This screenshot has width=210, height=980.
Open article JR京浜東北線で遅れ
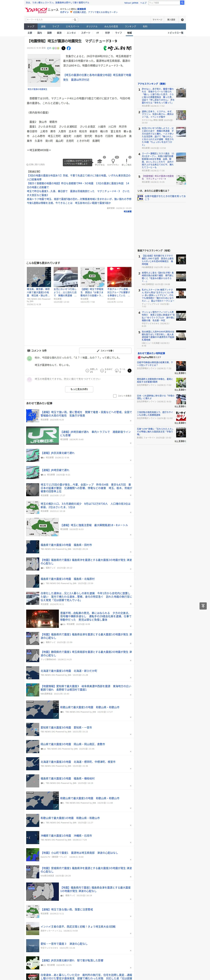click(58, 453)
